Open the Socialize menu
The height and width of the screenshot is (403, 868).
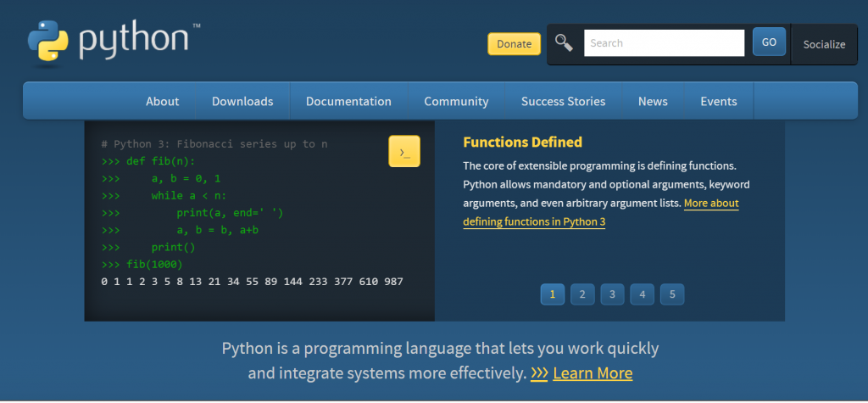(x=824, y=44)
